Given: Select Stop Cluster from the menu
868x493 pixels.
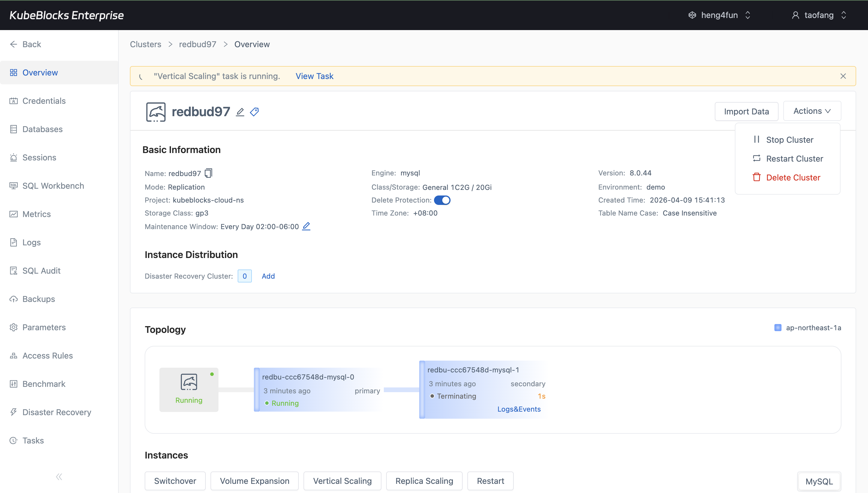Looking at the screenshot, I should tap(790, 139).
